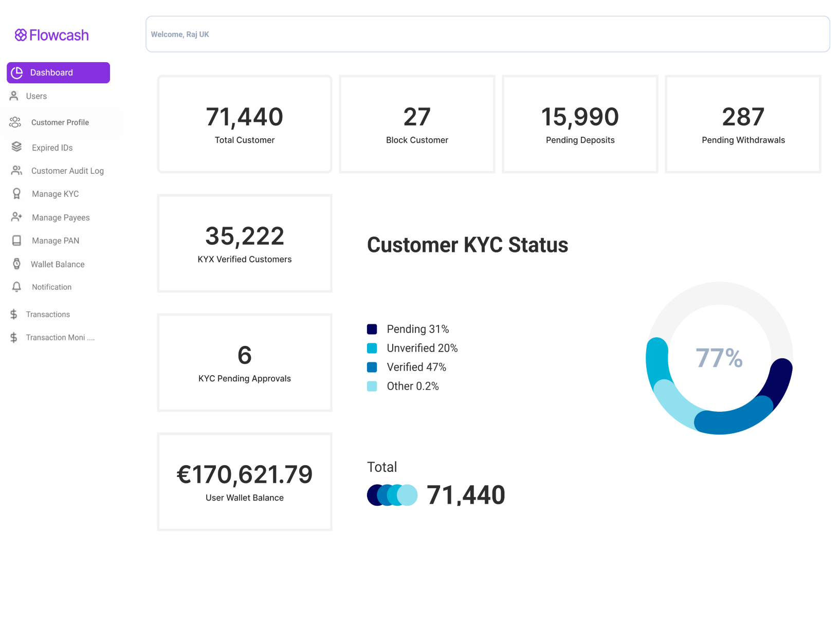Click the Wallet Balance watch icon
The width and height of the screenshot is (840, 626).
pos(16,264)
